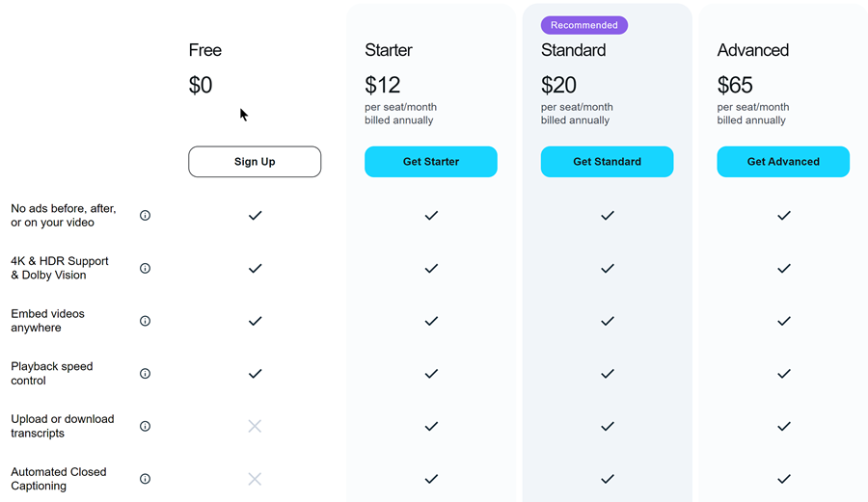This screenshot has height=502, width=868.
Task: Choose the Get Starter button
Action: point(431,162)
